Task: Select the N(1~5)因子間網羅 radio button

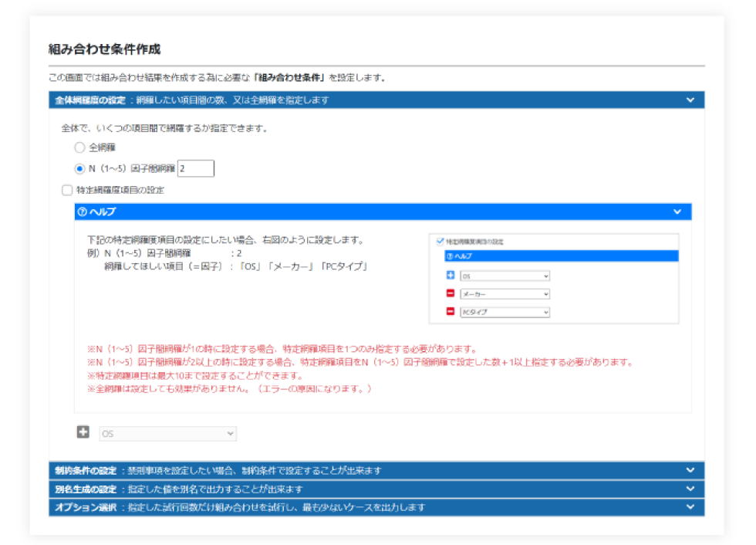Action: click(79, 169)
